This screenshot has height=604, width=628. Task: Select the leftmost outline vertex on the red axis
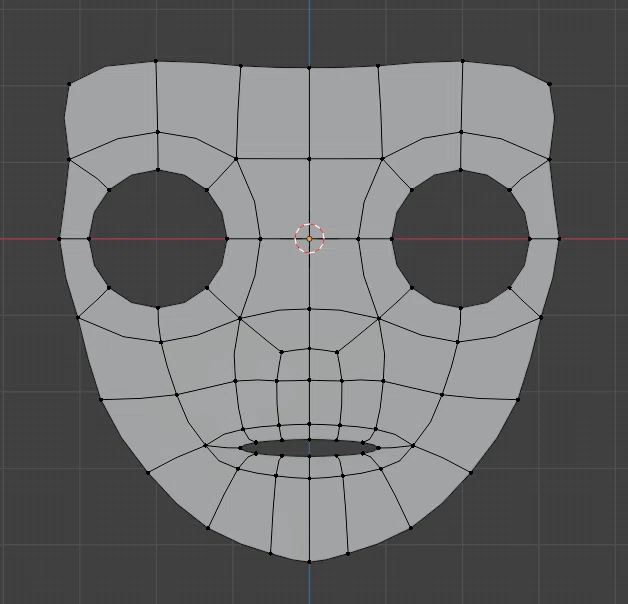(x=59, y=239)
